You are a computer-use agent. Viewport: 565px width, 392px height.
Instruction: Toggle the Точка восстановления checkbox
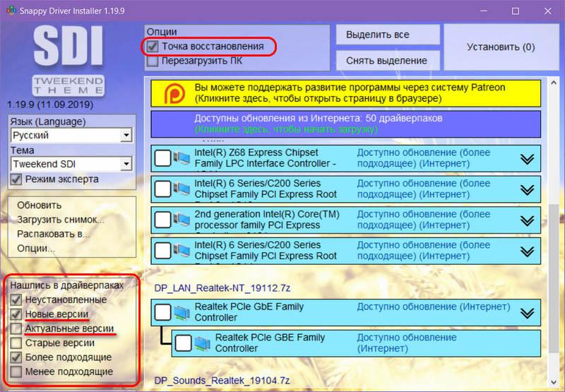[x=153, y=46]
